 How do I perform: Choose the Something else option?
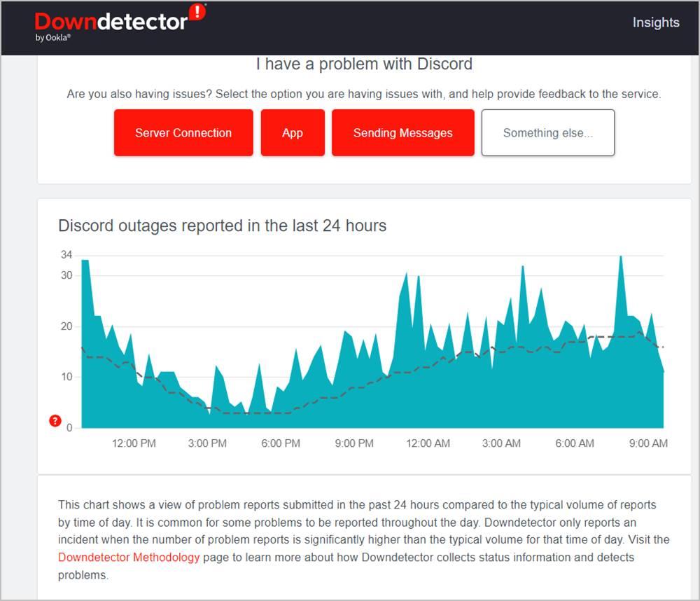click(x=548, y=132)
